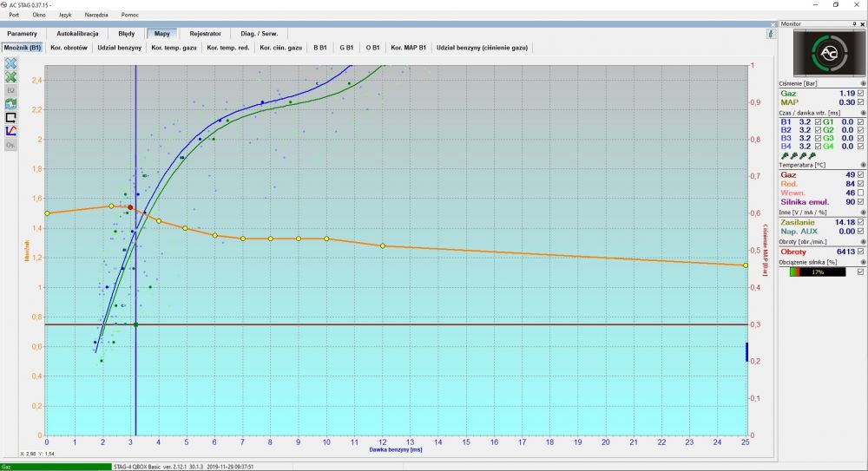868x471 pixels.
Task: Collapse the Obciążenie silnika section
Action: pos(863,262)
